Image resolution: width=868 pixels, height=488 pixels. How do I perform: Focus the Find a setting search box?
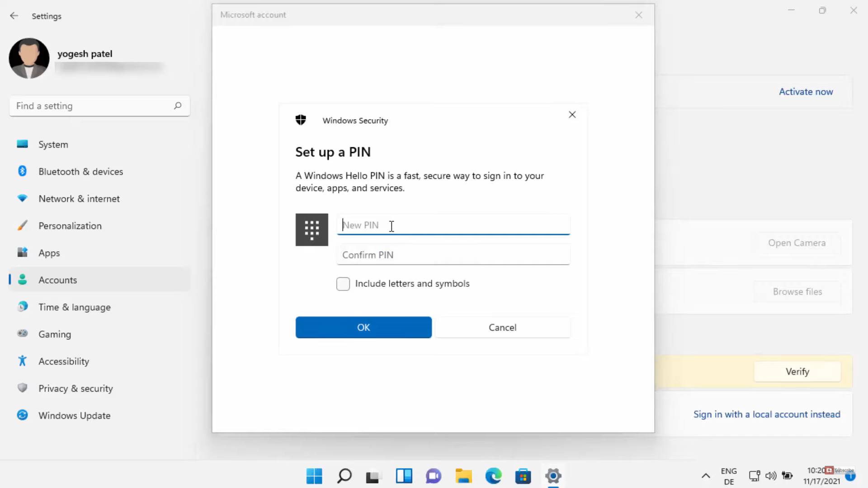tap(99, 106)
